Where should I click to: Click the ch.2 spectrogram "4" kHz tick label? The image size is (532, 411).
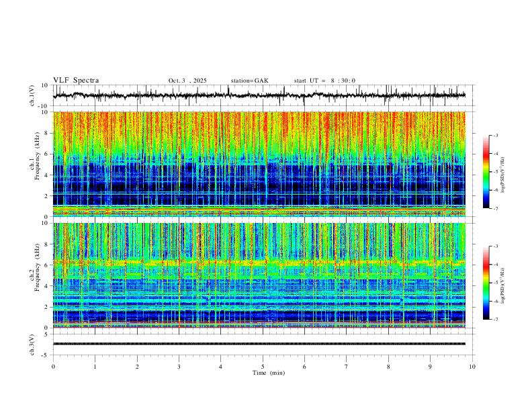pos(47,286)
